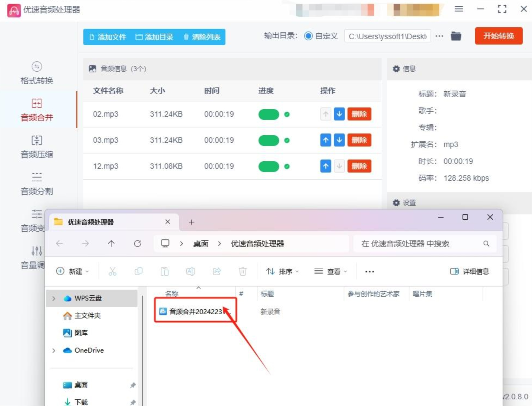Select the 自定义 output directory radio
This screenshot has width=532, height=406.
[308, 36]
